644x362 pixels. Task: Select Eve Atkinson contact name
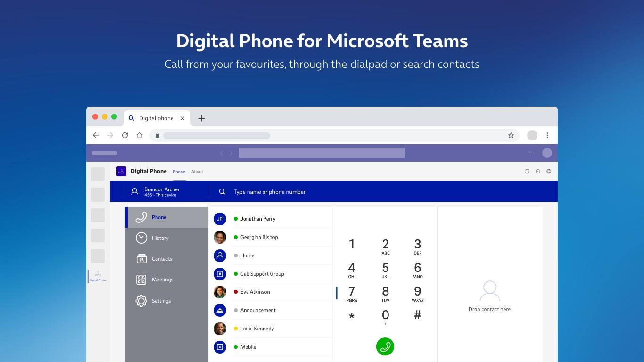(255, 292)
